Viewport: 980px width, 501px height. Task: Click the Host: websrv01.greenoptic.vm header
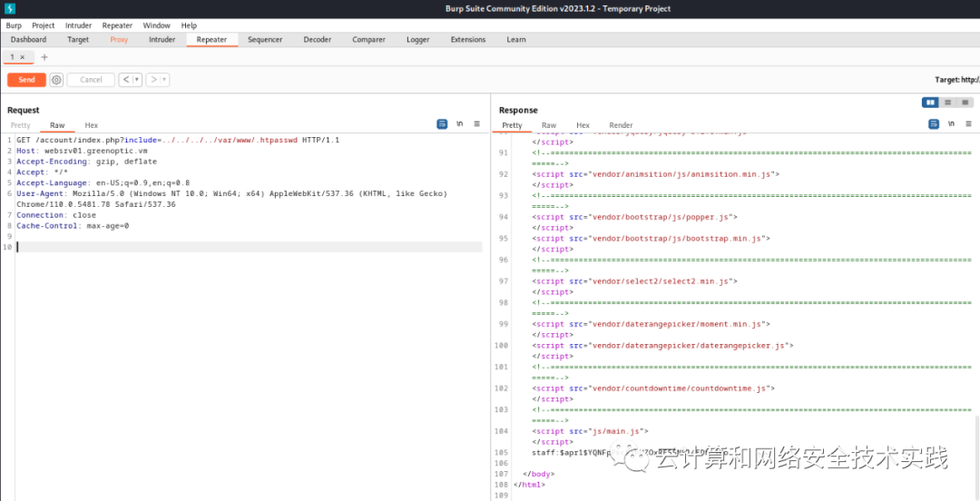click(82, 151)
